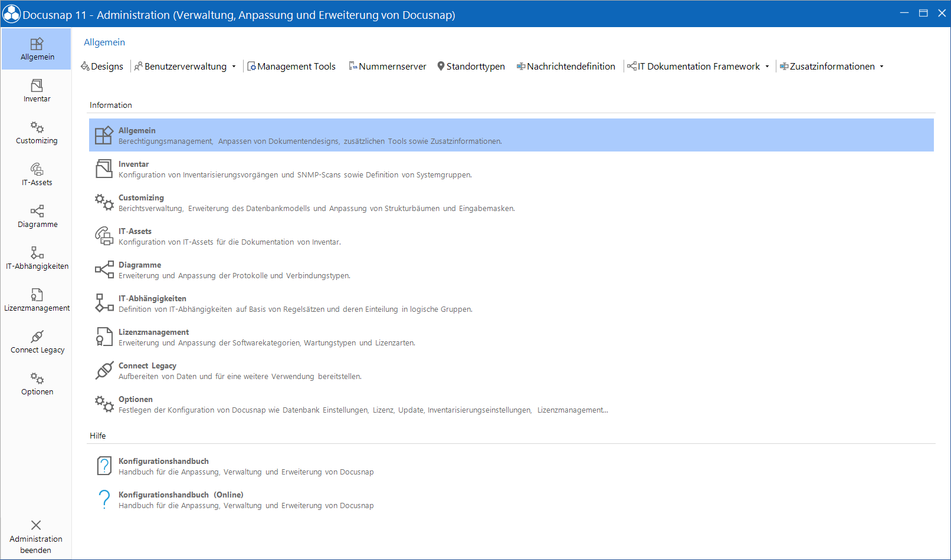Open Management Tools in the toolbar

[x=291, y=67]
